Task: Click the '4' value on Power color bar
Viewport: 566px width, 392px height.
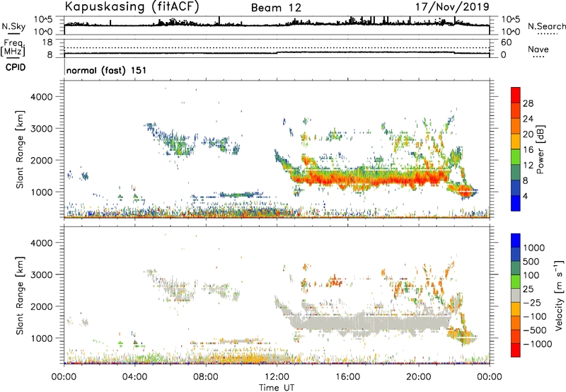Action: coord(526,196)
